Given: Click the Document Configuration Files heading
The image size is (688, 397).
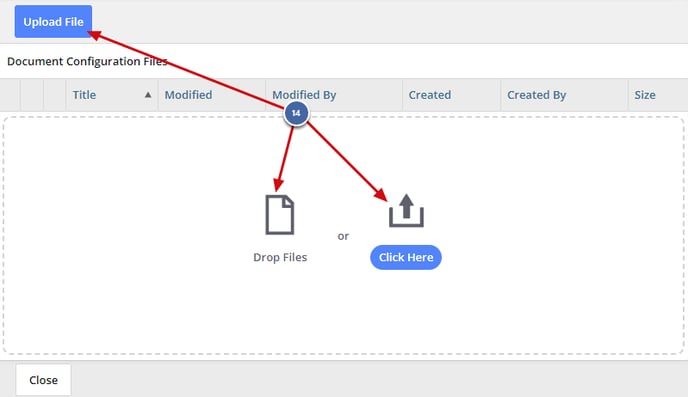Looking at the screenshot, I should [x=87, y=61].
